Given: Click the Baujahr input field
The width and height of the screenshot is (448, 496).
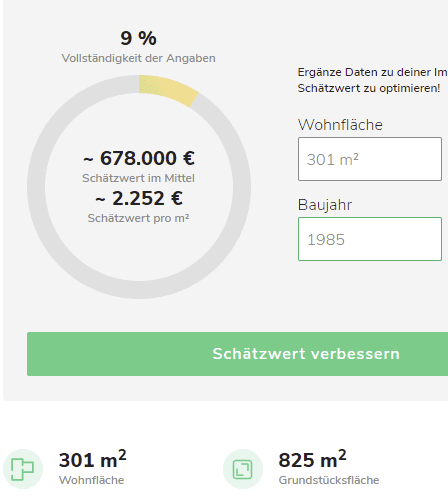Looking at the screenshot, I should pos(370,239).
